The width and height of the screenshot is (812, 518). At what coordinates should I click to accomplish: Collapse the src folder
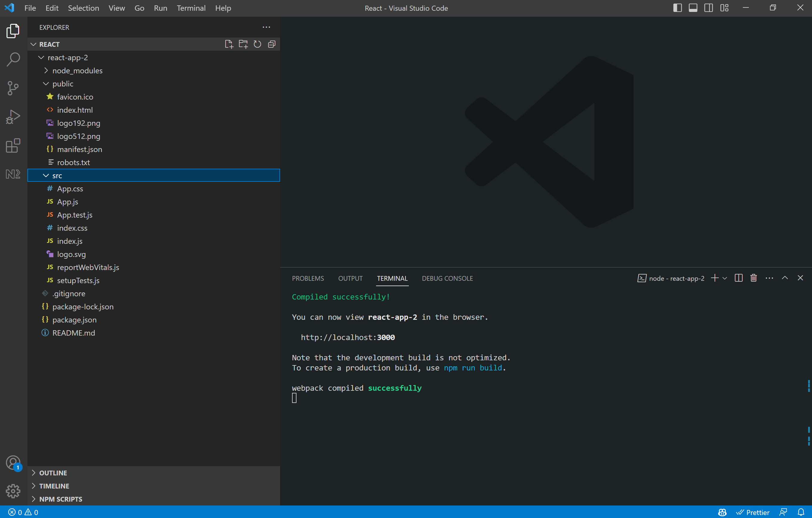pyautogui.click(x=154, y=175)
